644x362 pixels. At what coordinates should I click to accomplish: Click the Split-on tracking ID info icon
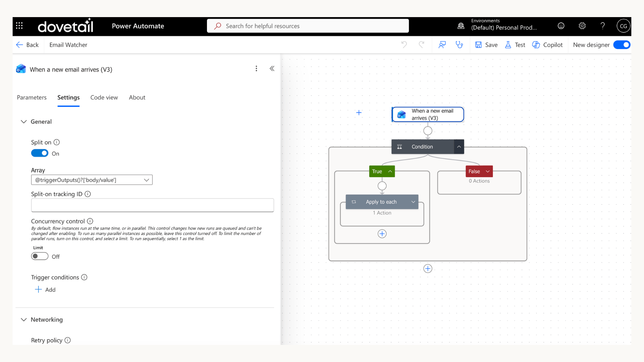click(x=88, y=194)
